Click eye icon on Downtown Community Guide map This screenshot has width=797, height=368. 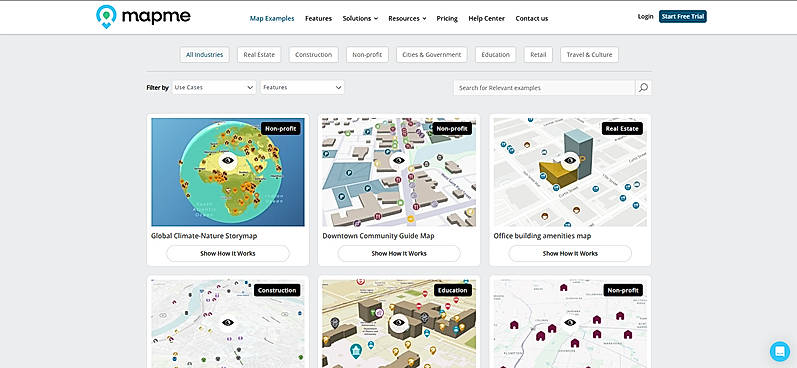[x=399, y=160]
